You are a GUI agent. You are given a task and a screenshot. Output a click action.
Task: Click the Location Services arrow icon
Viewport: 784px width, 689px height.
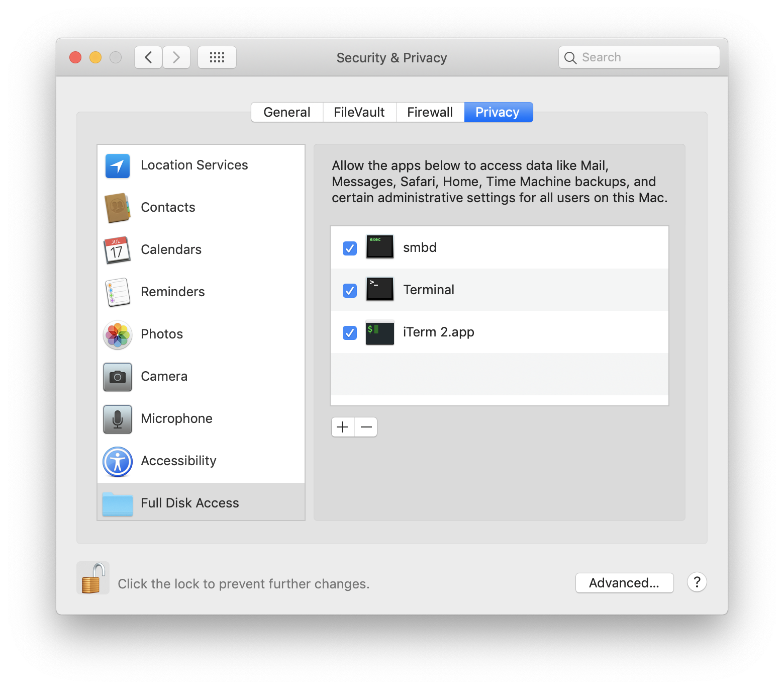coord(118,166)
